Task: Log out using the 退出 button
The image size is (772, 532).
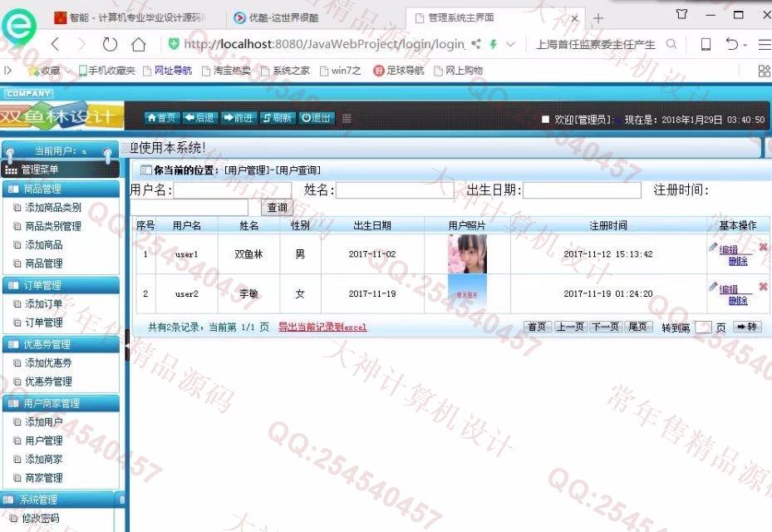Action: click(316, 118)
